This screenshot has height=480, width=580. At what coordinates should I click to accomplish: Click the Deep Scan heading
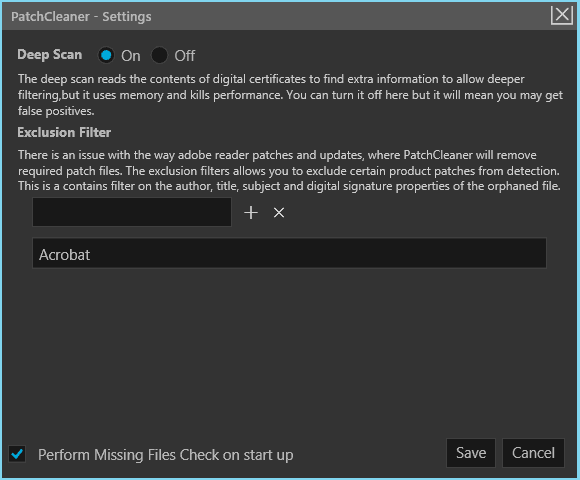click(50, 55)
